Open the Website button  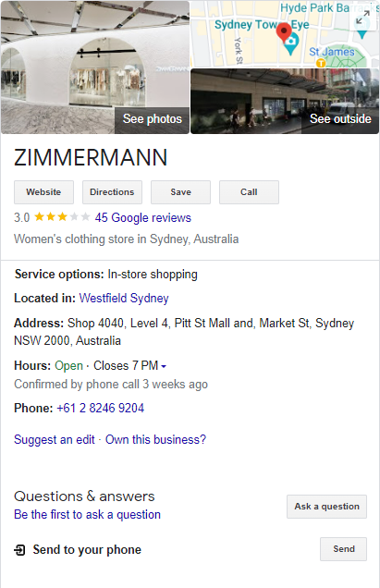tap(43, 192)
